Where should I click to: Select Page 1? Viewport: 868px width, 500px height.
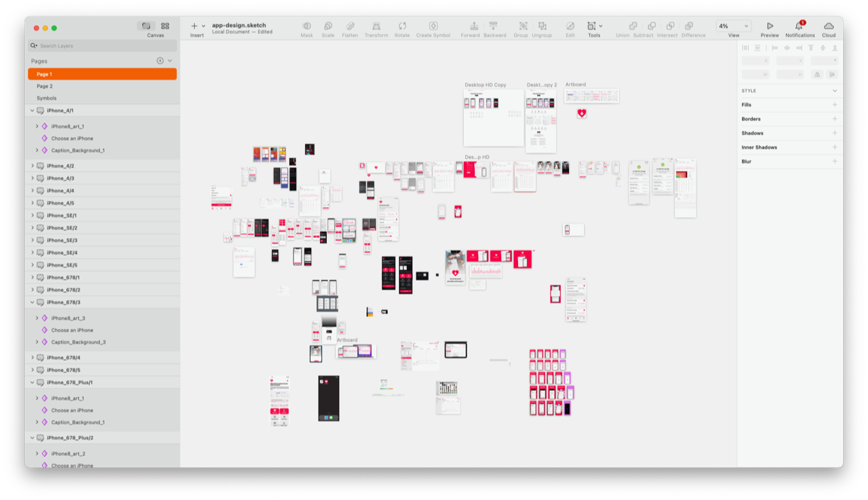click(102, 74)
